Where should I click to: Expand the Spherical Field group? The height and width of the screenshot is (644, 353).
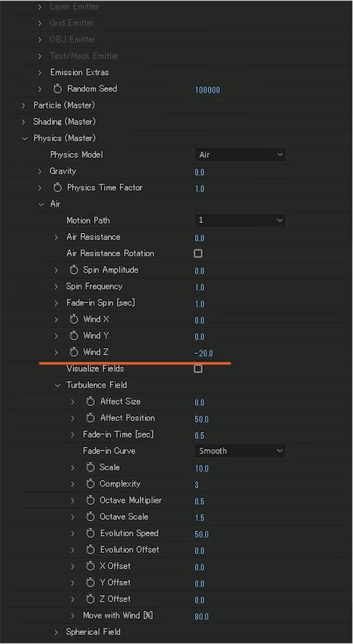point(57,632)
